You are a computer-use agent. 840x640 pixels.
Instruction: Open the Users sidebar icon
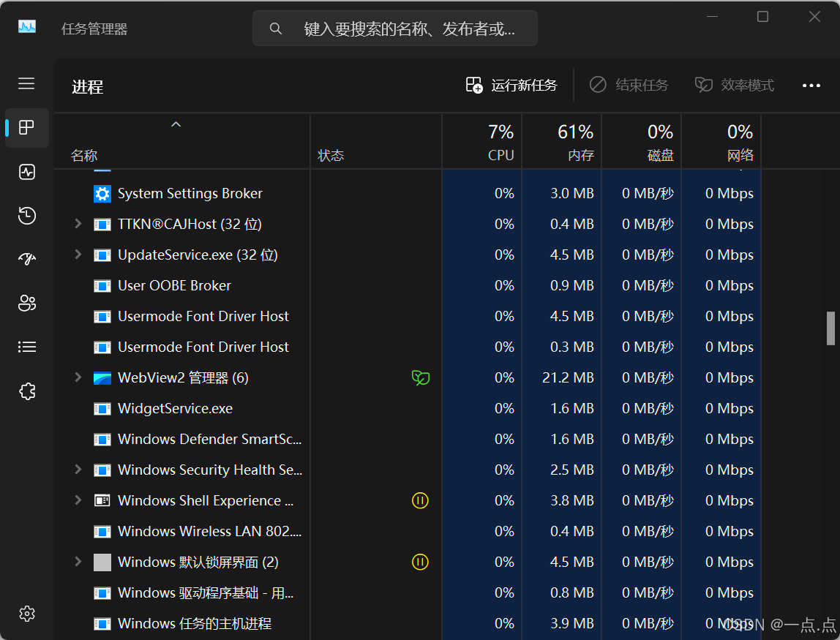27,303
